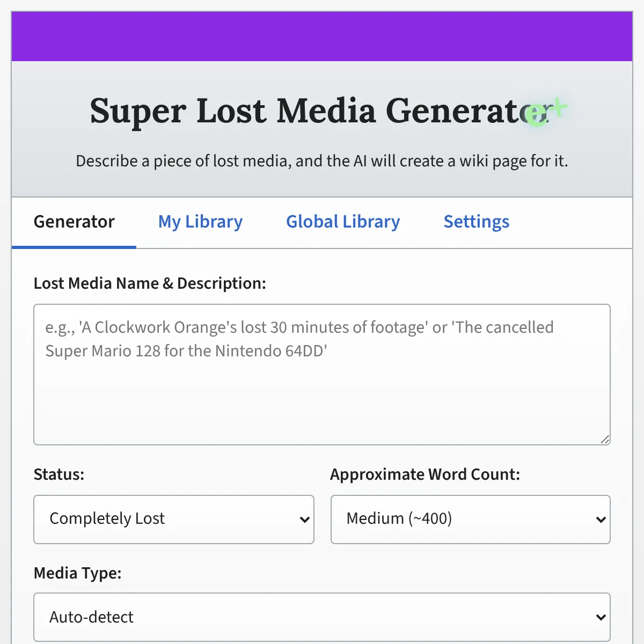Screen dimensions: 644x644
Task: Switch to the Generator tab
Action: point(74,222)
